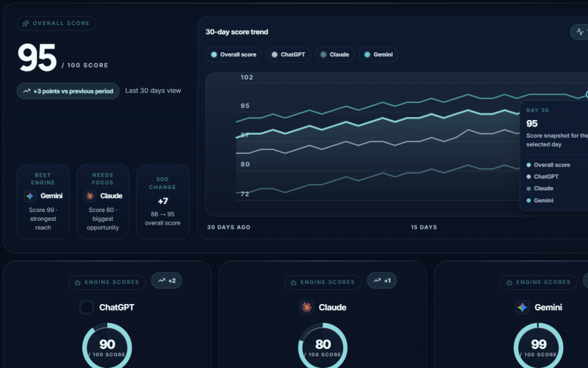Viewport: 588px width, 368px height.
Task: Click the 30-day score trend title
Action: [237, 32]
